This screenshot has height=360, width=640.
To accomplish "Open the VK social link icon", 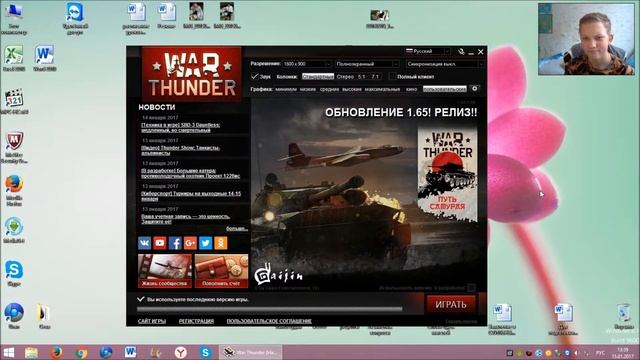I will [x=144, y=243].
